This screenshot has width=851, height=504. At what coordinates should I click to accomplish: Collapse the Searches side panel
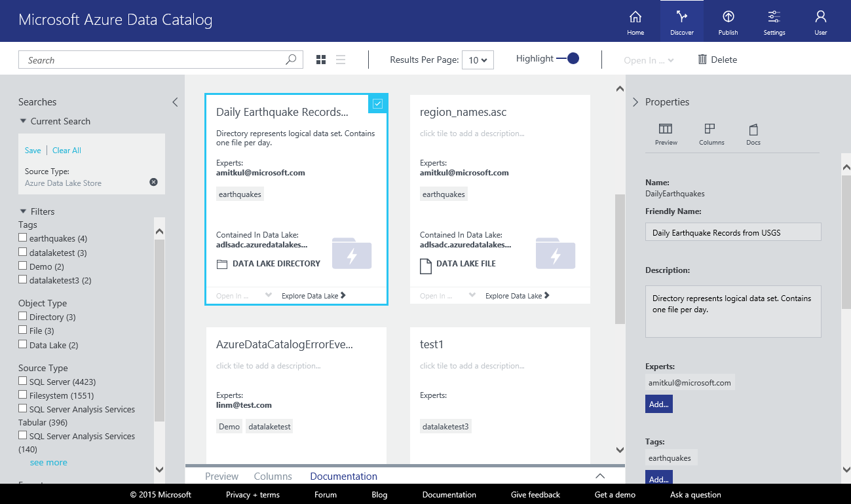175,102
